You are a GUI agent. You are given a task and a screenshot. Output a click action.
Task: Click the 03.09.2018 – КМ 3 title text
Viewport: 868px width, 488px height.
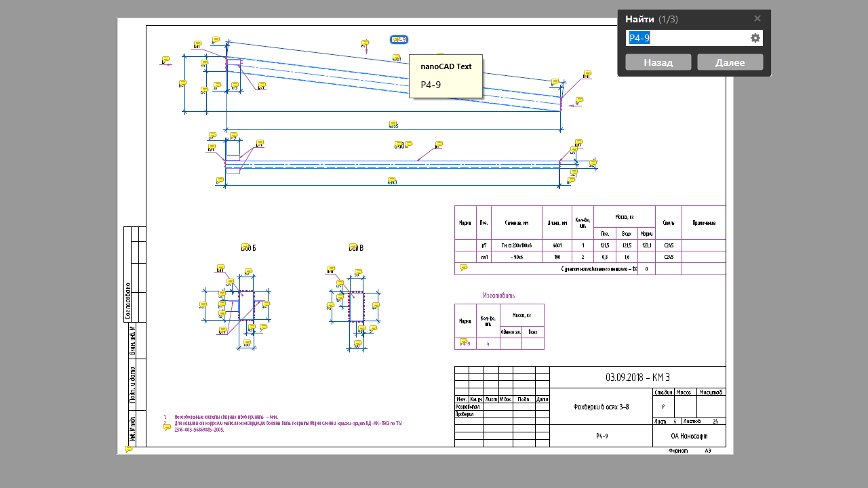(637, 378)
